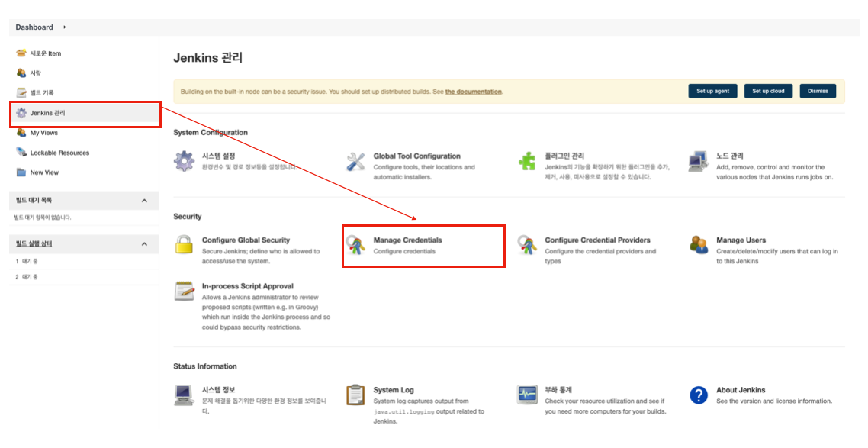Open the Configure Global Security title link
The height and width of the screenshot is (448, 868).
coord(246,240)
